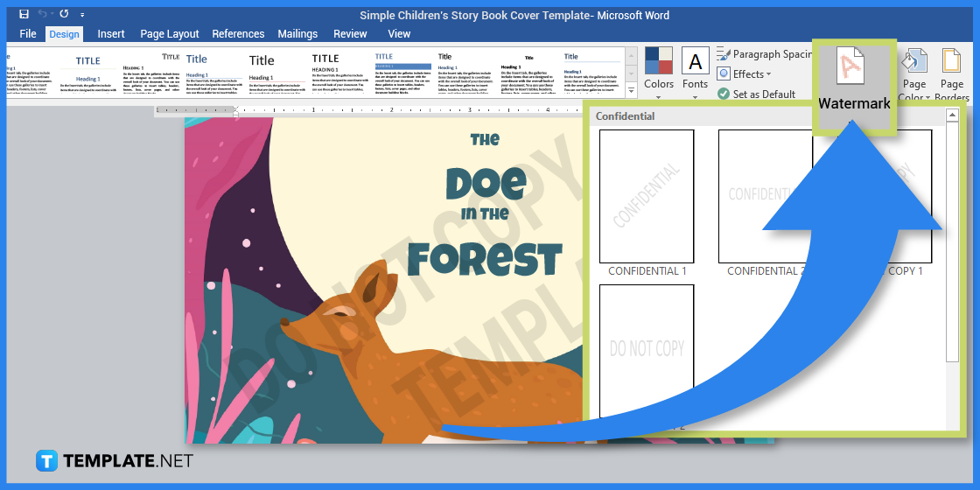Choose the style set with blue-highlighted Heading 1
Viewport: 980px width, 490px height.
click(402, 72)
